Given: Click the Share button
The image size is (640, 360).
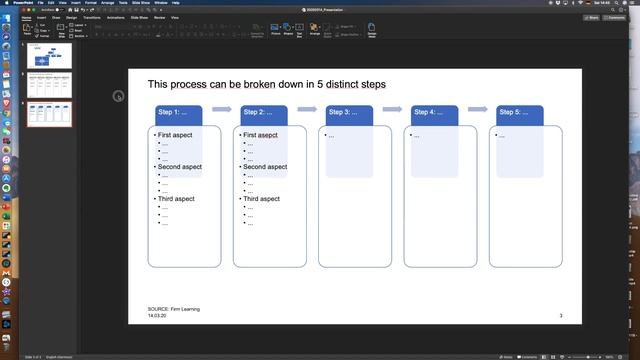Looking at the screenshot, I should click(591, 18).
